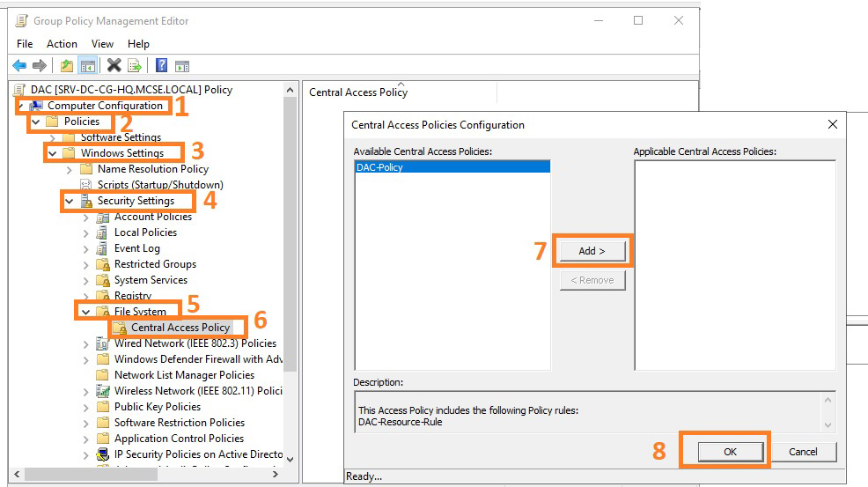Click the Account Policies node icon
This screenshot has width=868, height=487.
point(102,217)
